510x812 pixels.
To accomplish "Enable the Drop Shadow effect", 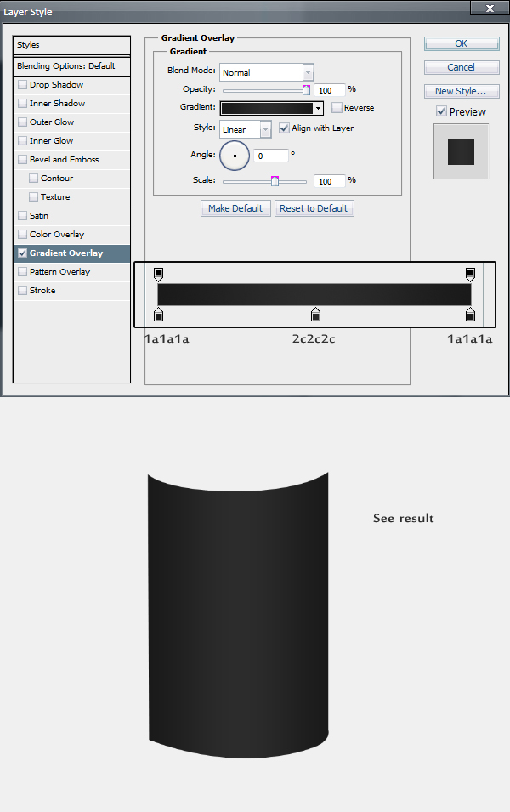I will point(23,85).
